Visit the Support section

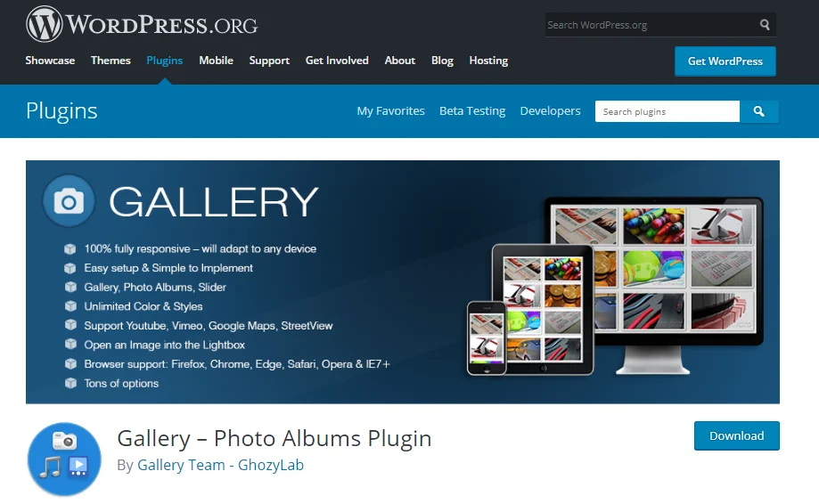[269, 61]
